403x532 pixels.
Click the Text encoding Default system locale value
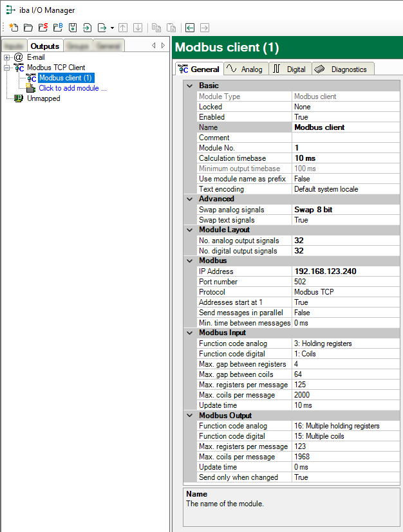tap(346, 189)
